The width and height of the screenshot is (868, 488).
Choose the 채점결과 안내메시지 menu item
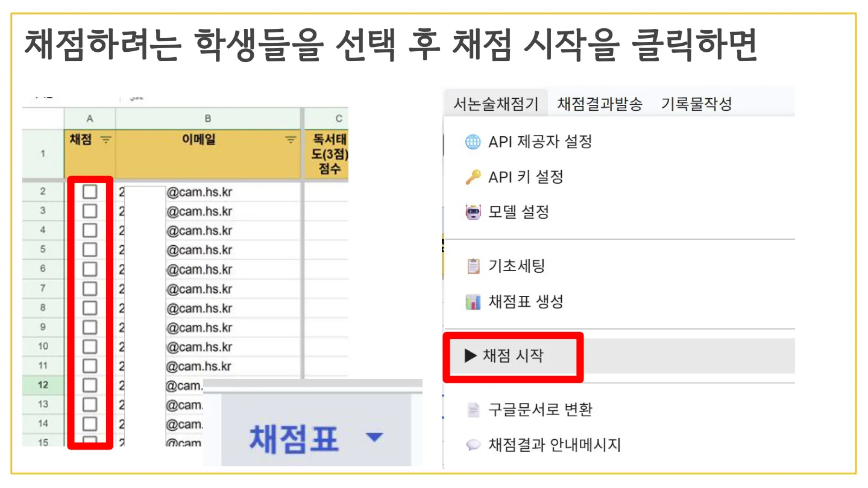pyautogui.click(x=620, y=445)
